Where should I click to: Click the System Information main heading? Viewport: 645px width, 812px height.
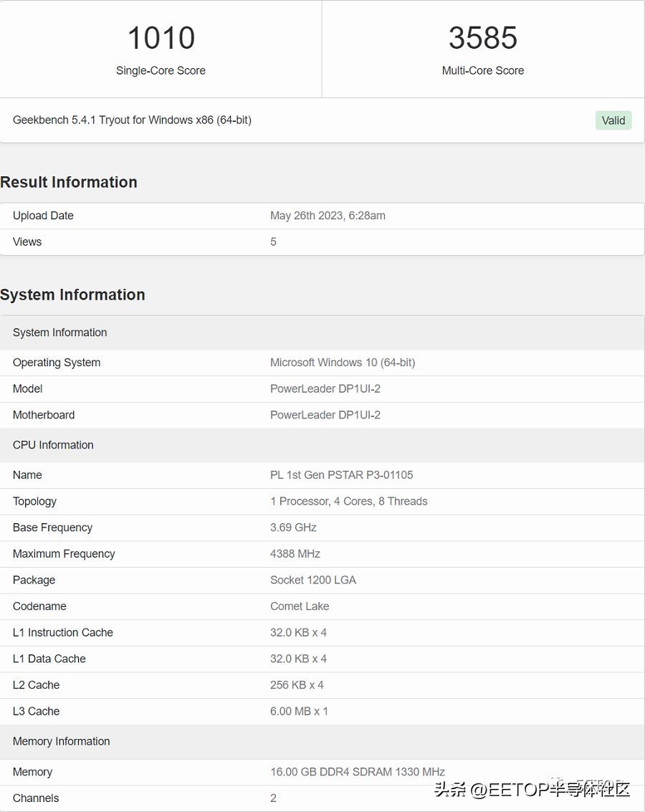click(x=72, y=295)
